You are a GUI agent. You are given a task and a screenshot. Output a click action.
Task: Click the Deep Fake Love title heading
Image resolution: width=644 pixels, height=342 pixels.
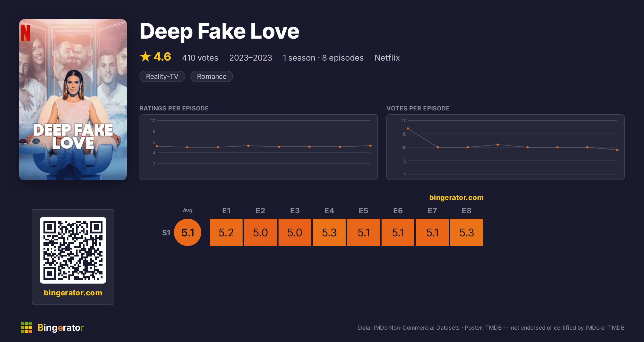(x=219, y=31)
